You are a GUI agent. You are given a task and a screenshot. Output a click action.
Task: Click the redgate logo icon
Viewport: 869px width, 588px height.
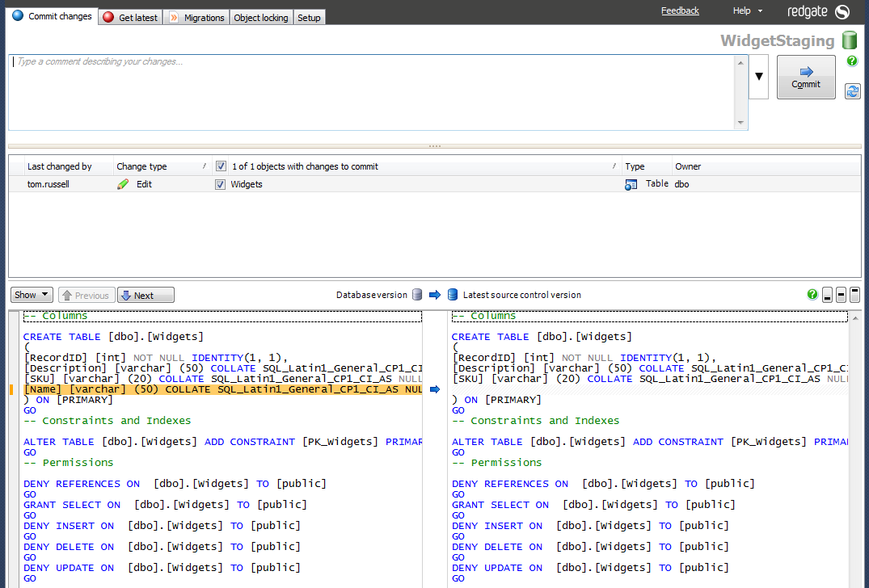point(842,11)
